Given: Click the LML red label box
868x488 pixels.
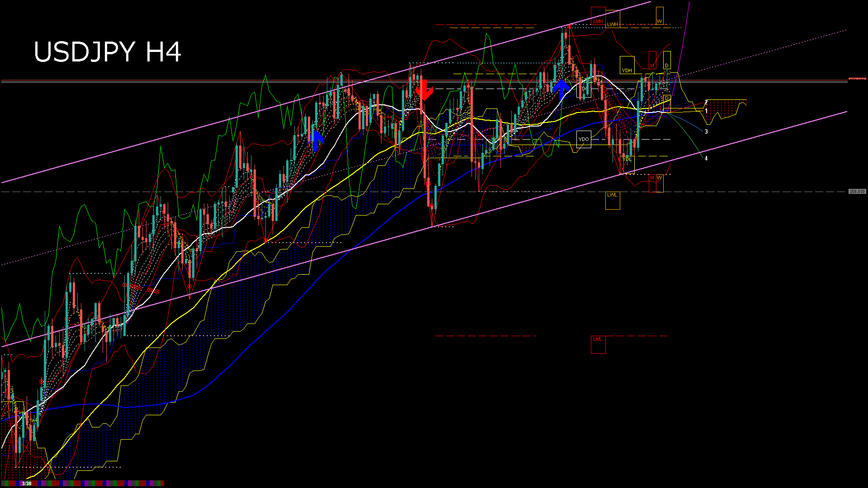Looking at the screenshot, I should click(598, 344).
